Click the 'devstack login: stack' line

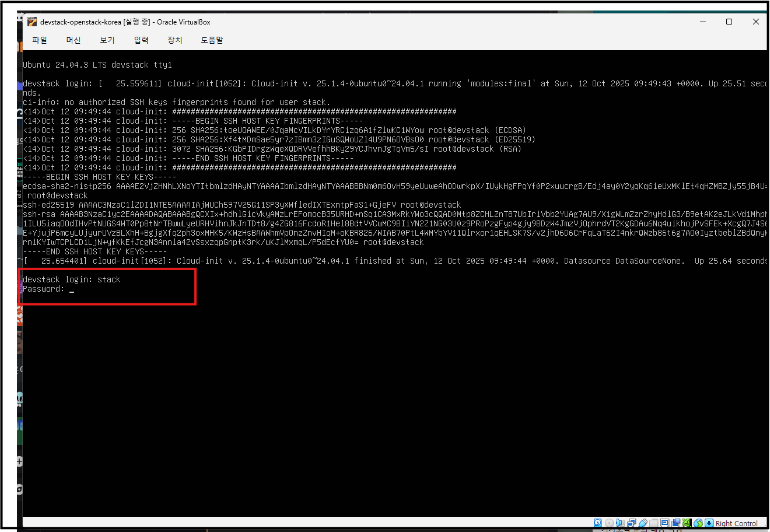coord(71,279)
